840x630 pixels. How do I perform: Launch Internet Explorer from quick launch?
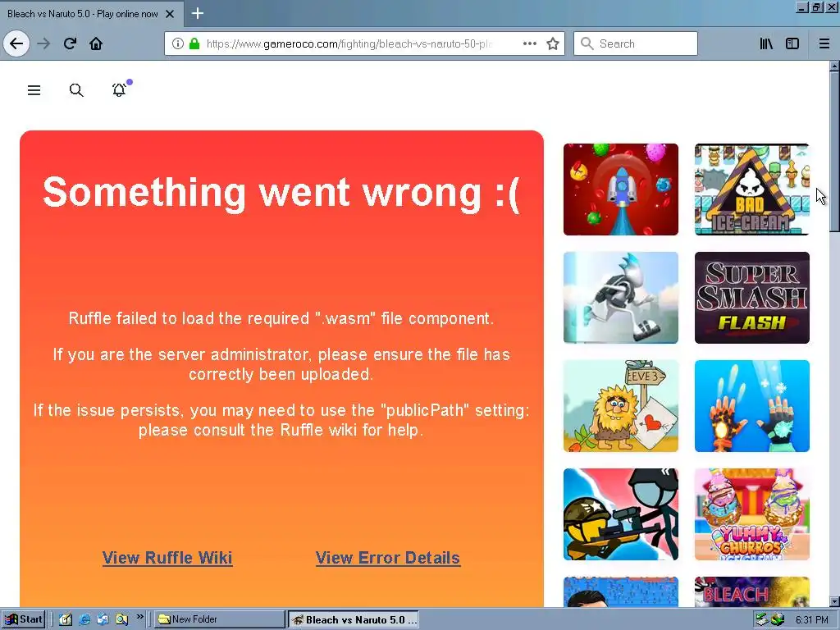pyautogui.click(x=84, y=619)
